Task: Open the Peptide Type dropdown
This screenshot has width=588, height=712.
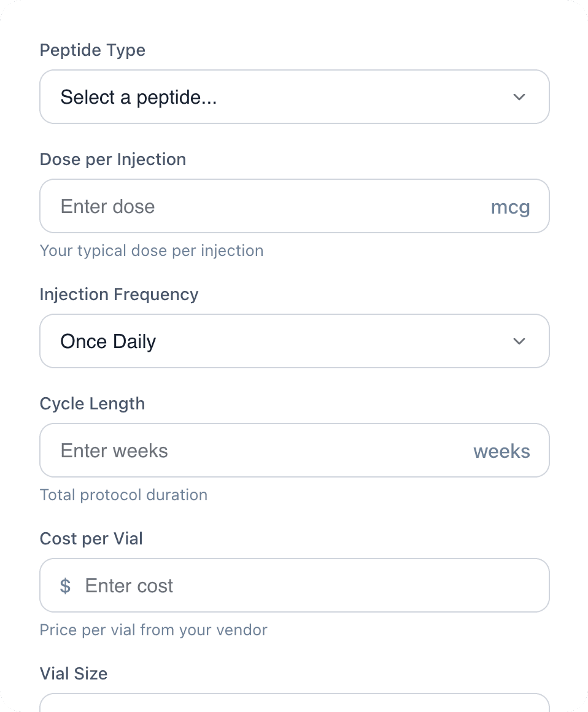Action: tap(294, 96)
